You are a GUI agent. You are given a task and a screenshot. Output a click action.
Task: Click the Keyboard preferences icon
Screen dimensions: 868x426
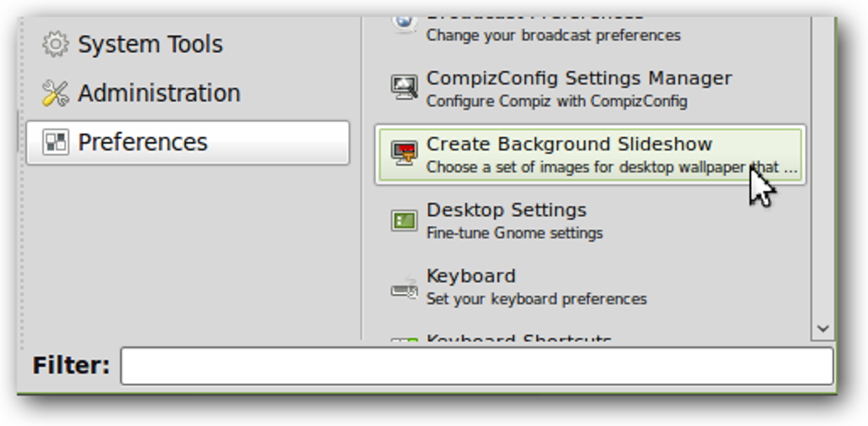pyautogui.click(x=404, y=287)
